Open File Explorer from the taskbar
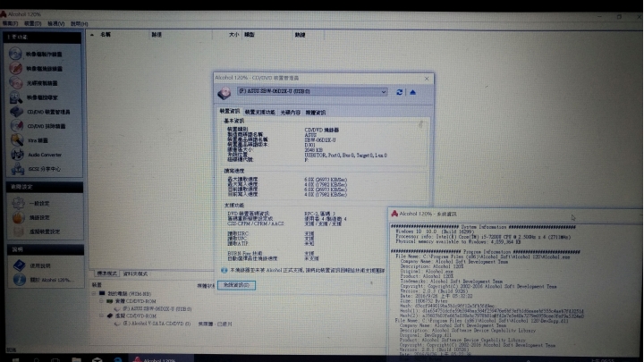Viewport: 644px width, 362px height. click(x=76, y=359)
